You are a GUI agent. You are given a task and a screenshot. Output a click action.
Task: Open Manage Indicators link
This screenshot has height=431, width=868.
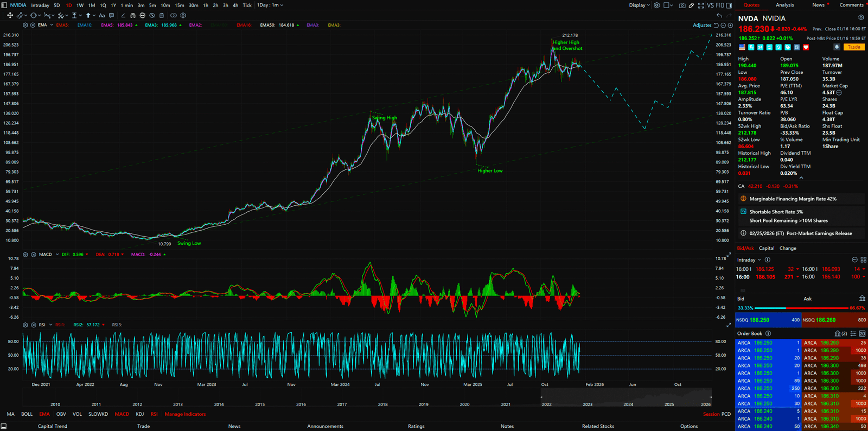(x=185, y=414)
